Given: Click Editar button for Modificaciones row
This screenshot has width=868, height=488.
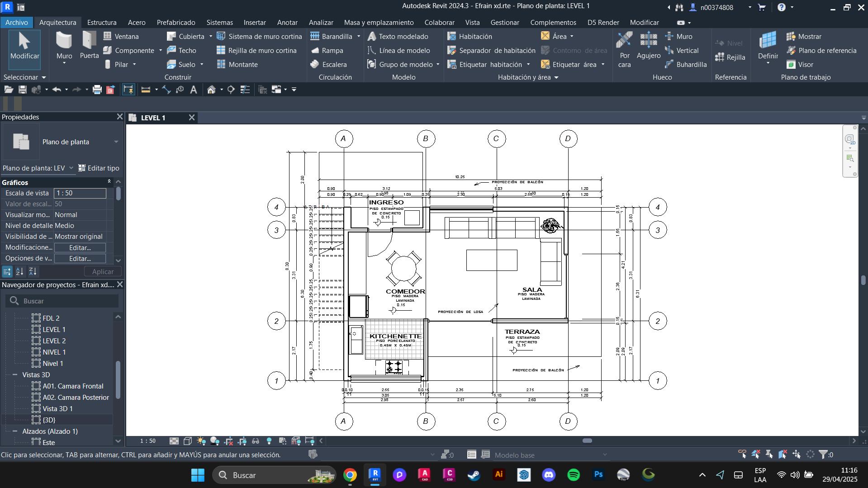Looking at the screenshot, I should click(80, 248).
